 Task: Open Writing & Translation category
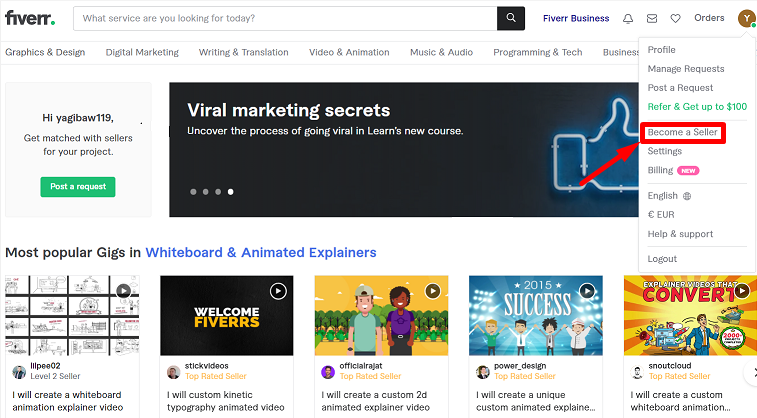(x=243, y=52)
